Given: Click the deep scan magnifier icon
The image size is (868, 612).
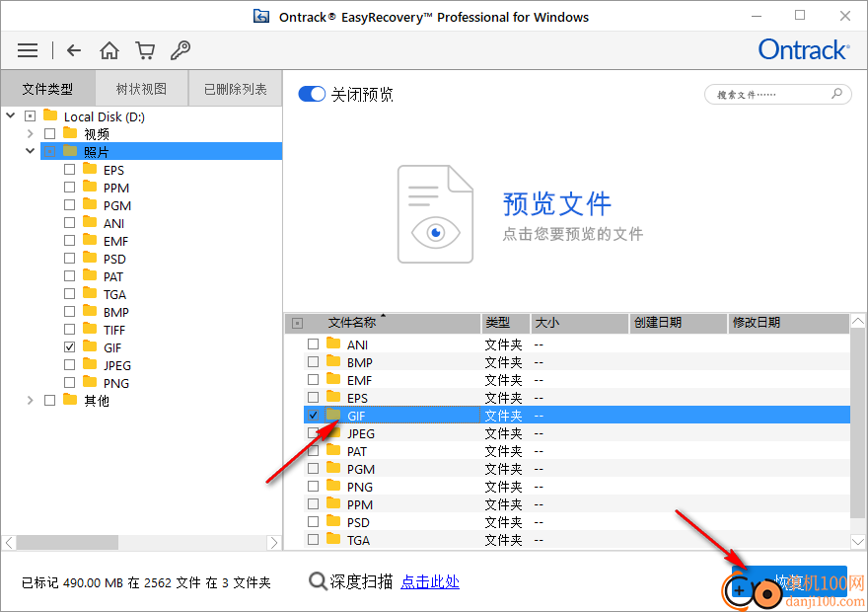Looking at the screenshot, I should pyautogui.click(x=318, y=581).
